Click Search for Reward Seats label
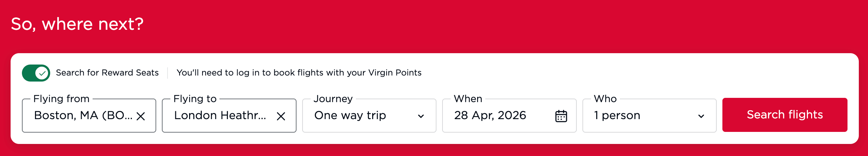868x156 pixels. 107,73
